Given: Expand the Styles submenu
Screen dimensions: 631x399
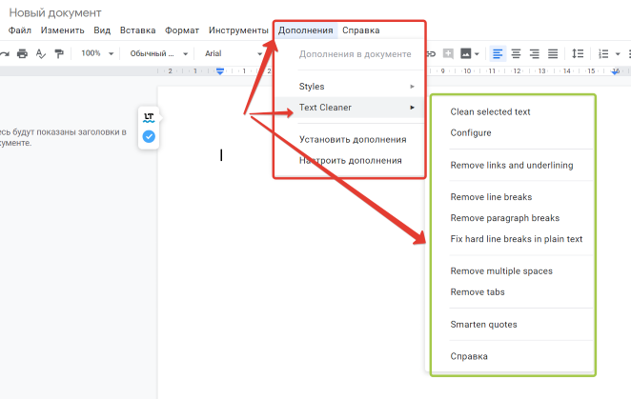Looking at the screenshot, I should point(349,87).
